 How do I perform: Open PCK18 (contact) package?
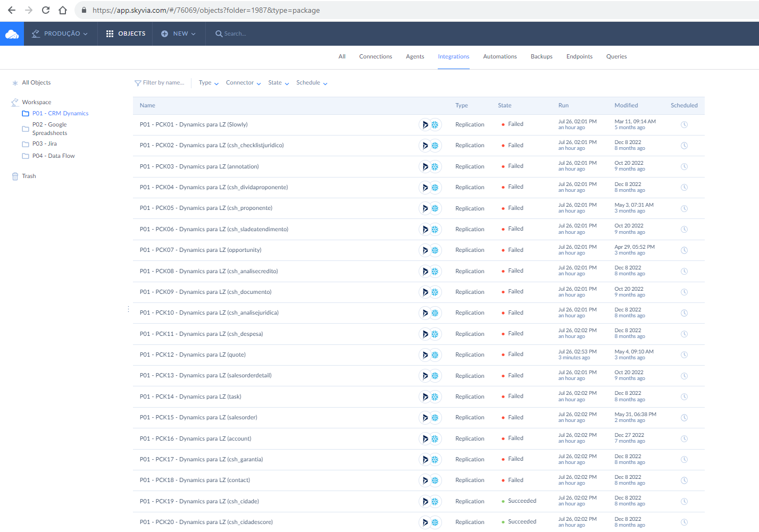tap(195, 480)
